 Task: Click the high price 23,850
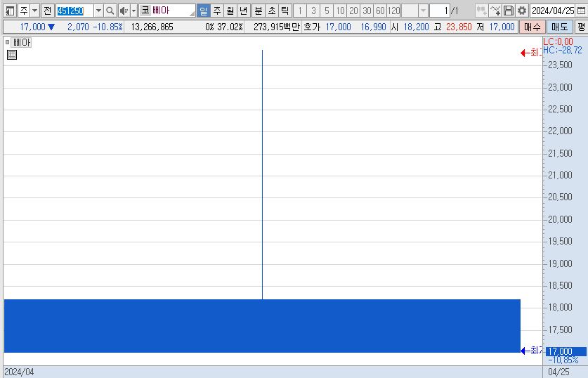tap(459, 27)
